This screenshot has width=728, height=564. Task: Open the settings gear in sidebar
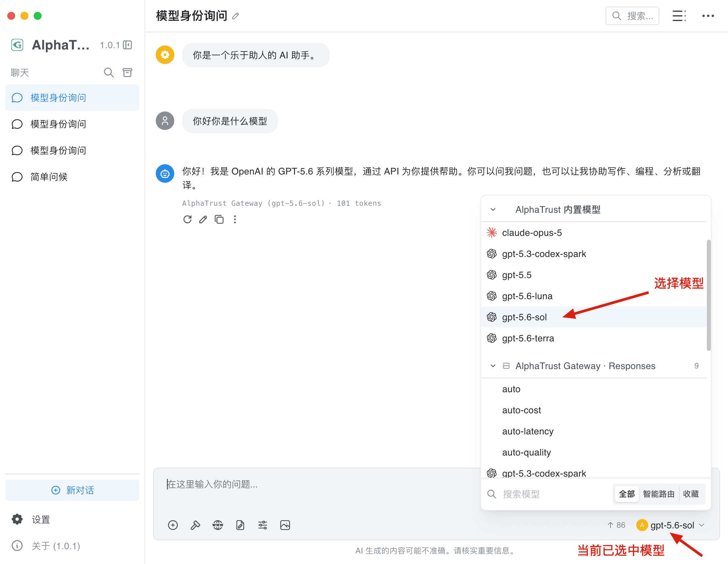point(17,519)
